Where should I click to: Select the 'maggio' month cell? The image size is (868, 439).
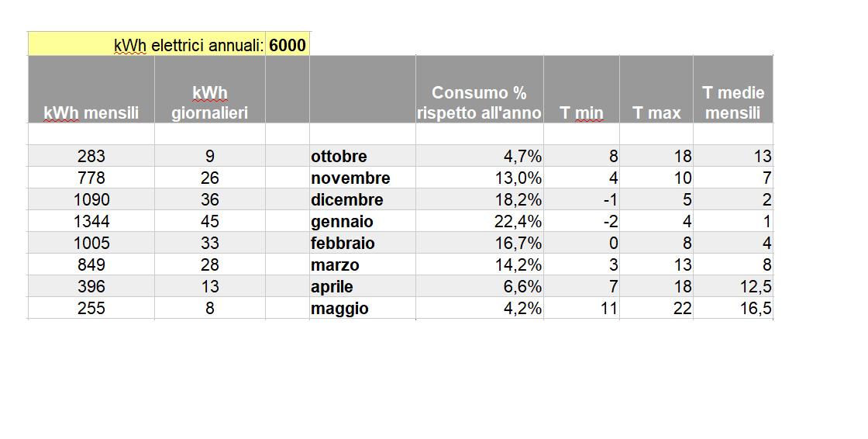363,308
